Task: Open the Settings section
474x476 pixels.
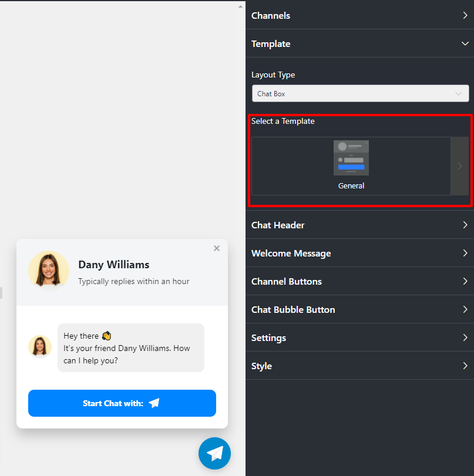Action: pos(465,337)
